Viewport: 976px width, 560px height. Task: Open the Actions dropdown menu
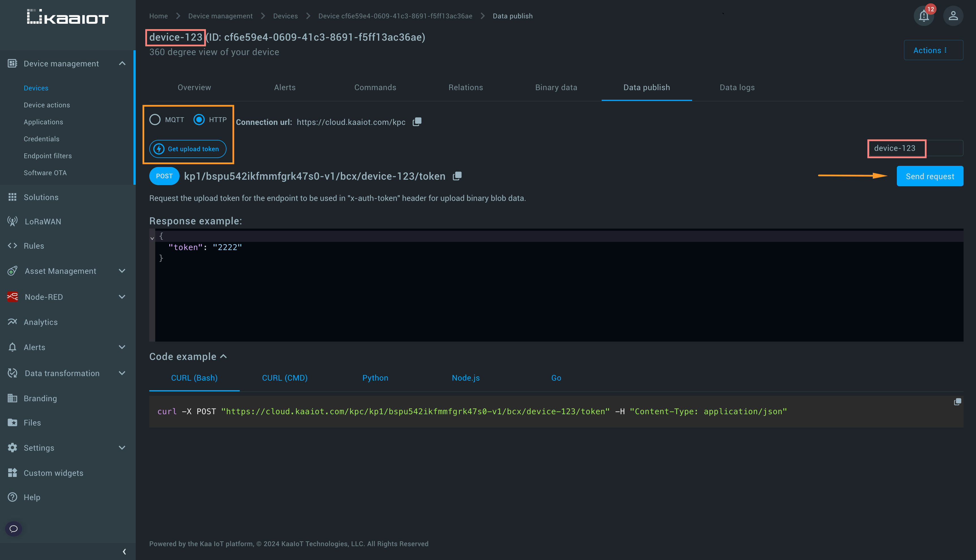pos(933,50)
